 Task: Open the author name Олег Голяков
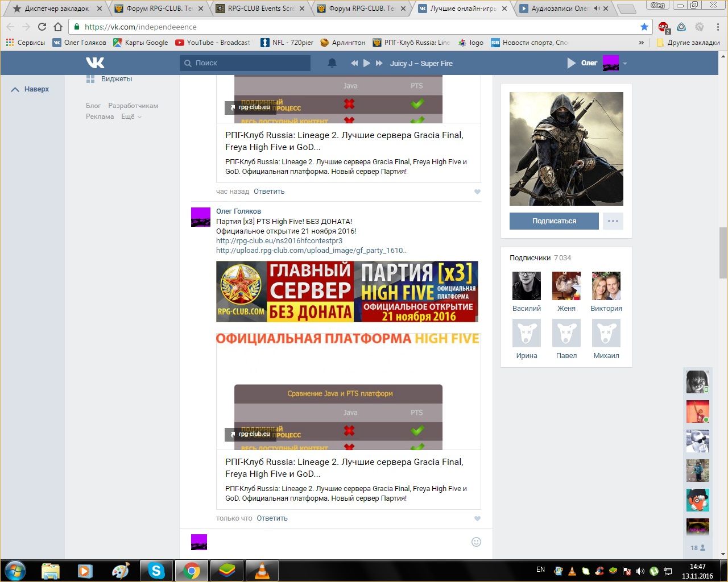pos(238,211)
